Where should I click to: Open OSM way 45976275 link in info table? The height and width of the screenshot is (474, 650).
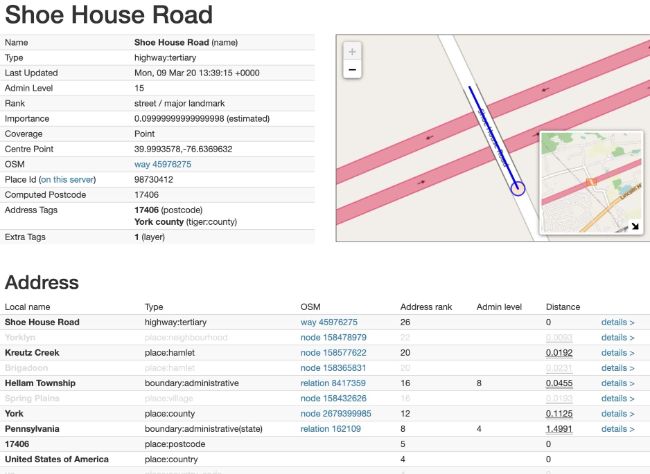tap(162, 164)
